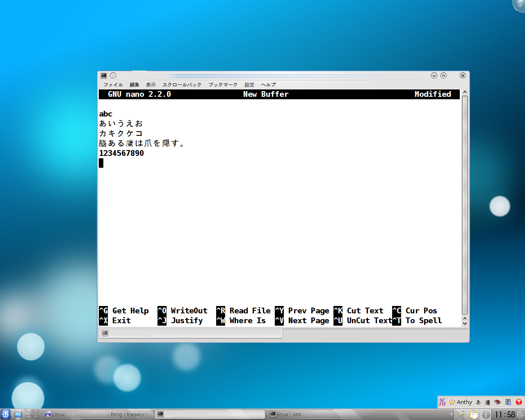Toggle the あ input mode indicator

tap(478, 402)
